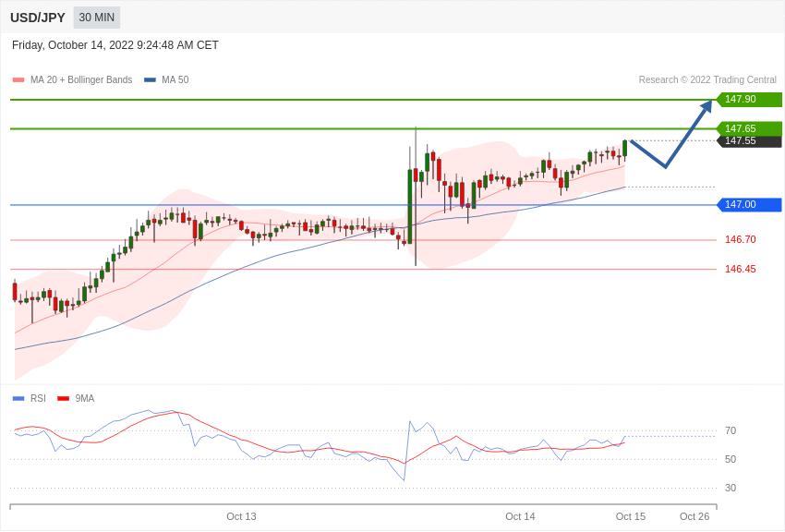Select the Oct 26 date on time axis

(x=694, y=516)
